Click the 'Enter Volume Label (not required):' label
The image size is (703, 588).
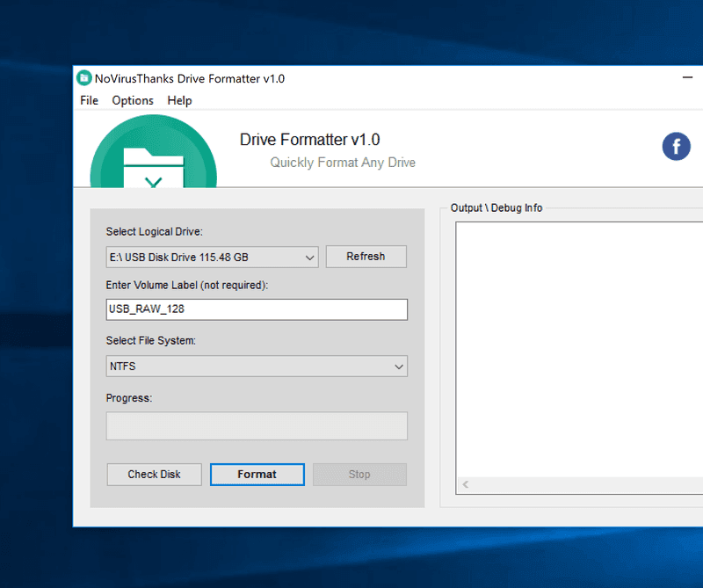pos(187,286)
